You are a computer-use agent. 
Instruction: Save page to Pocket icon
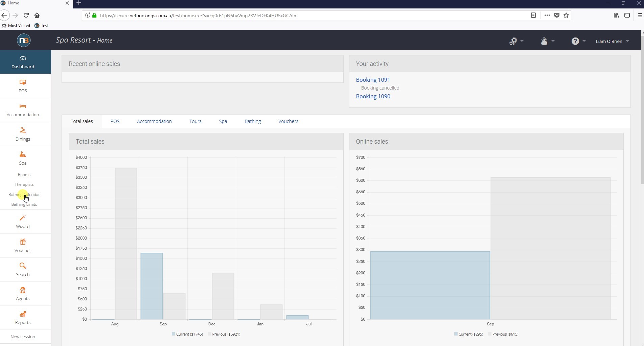(557, 15)
